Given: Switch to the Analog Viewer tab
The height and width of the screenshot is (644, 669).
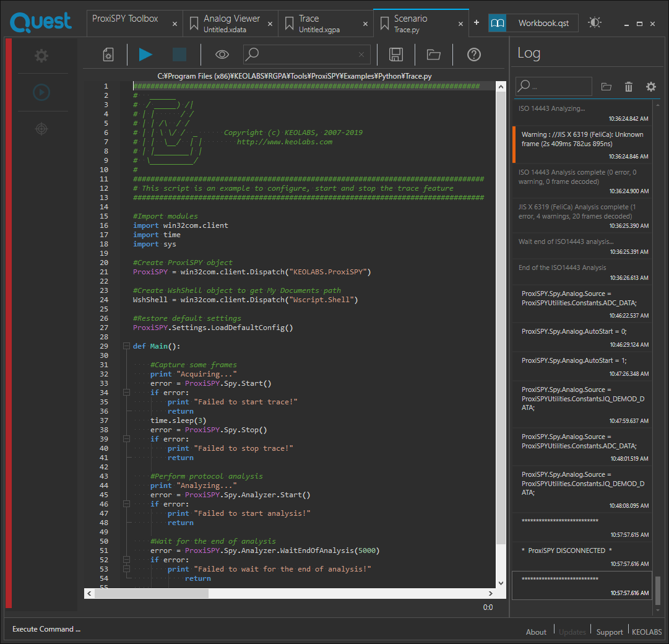Looking at the screenshot, I should (x=231, y=24).
